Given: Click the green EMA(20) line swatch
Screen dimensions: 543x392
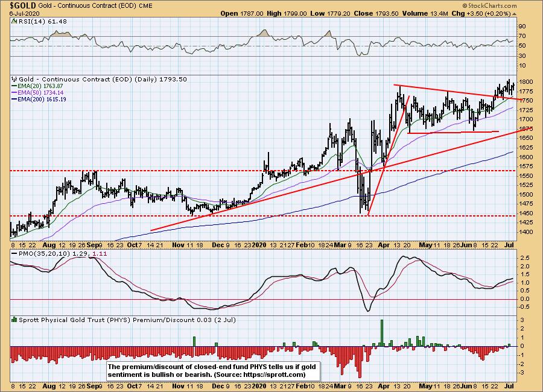Looking at the screenshot, I should coord(14,86).
